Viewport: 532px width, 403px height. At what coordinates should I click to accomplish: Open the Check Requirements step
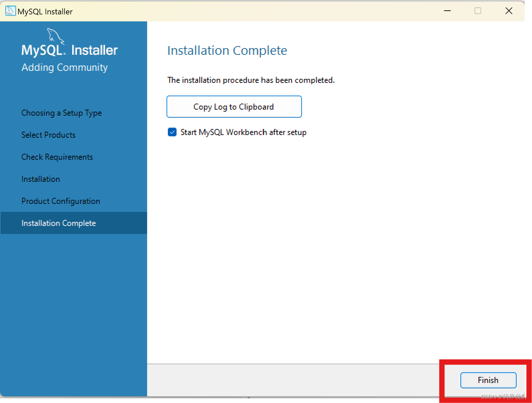coord(57,157)
